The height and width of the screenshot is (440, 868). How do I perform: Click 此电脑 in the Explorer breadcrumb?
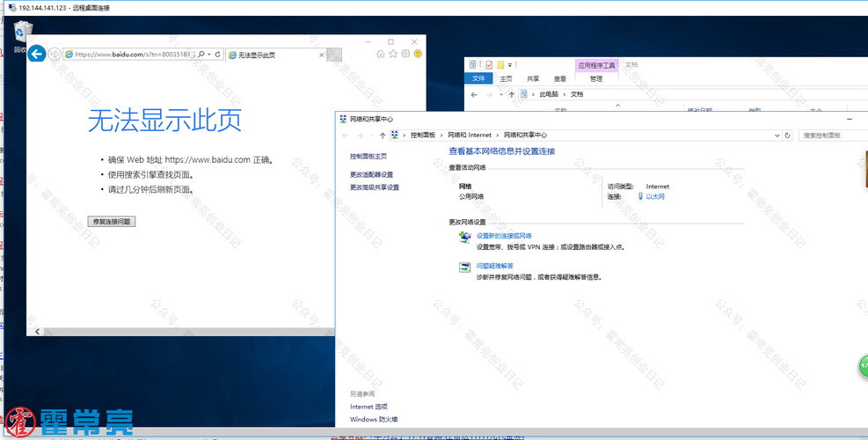coord(549,94)
